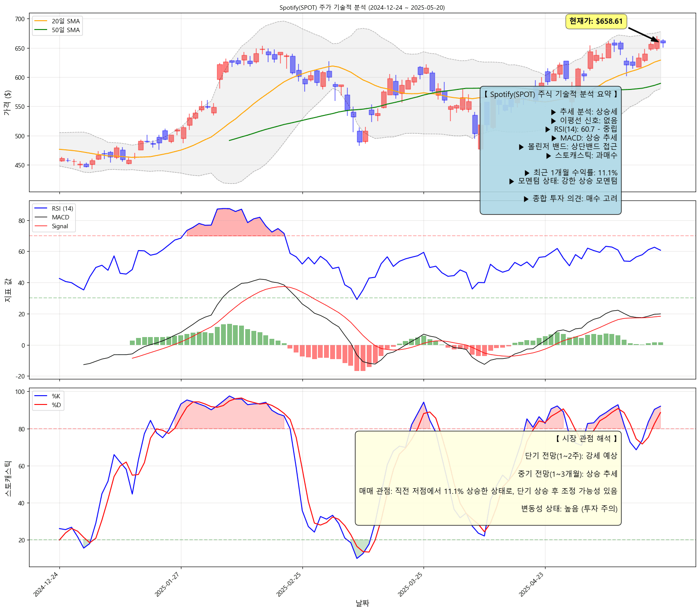The height and width of the screenshot is (612, 700).
Task: Select the %K legend entry
Action: coord(48,396)
